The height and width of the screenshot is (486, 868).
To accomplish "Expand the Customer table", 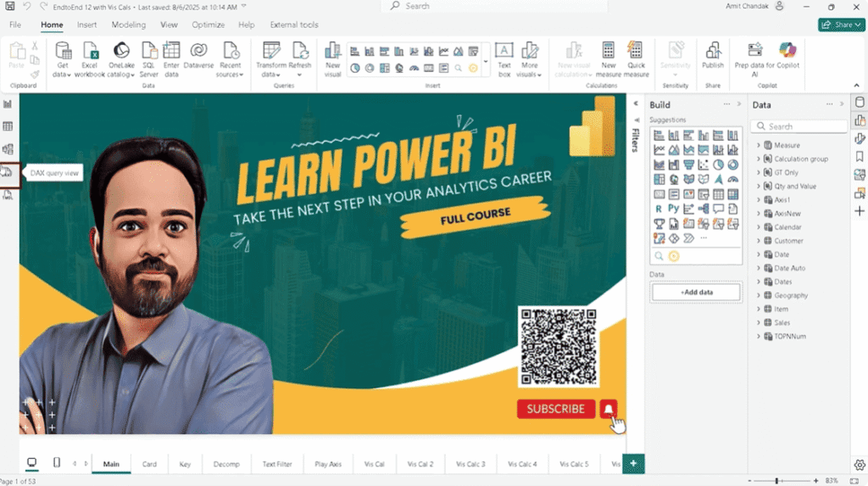I will click(759, 241).
